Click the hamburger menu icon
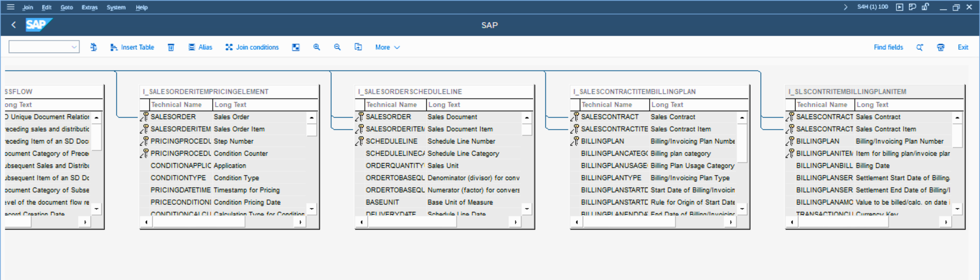 (x=11, y=7)
